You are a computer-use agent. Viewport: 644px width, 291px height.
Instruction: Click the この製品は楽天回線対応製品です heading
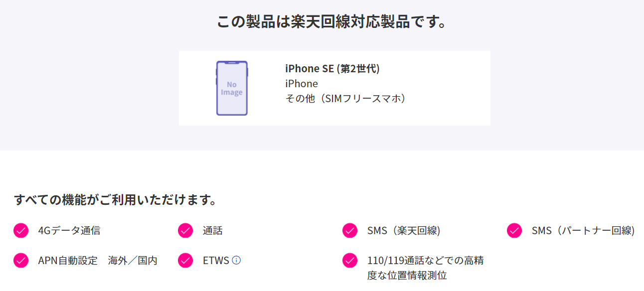[x=331, y=22]
